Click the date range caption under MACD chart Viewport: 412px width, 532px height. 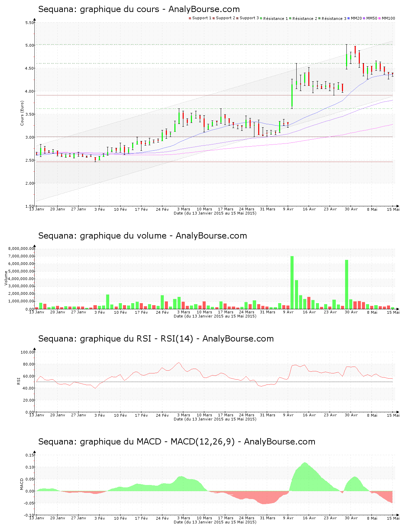(x=215, y=522)
